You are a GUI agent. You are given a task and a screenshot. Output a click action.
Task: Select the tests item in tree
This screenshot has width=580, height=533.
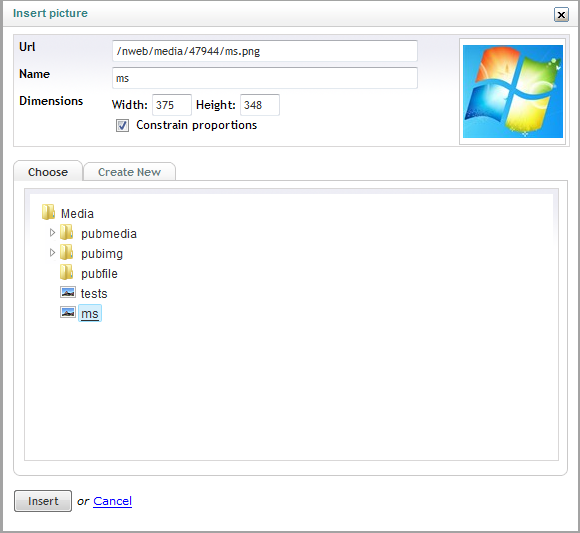click(94, 293)
